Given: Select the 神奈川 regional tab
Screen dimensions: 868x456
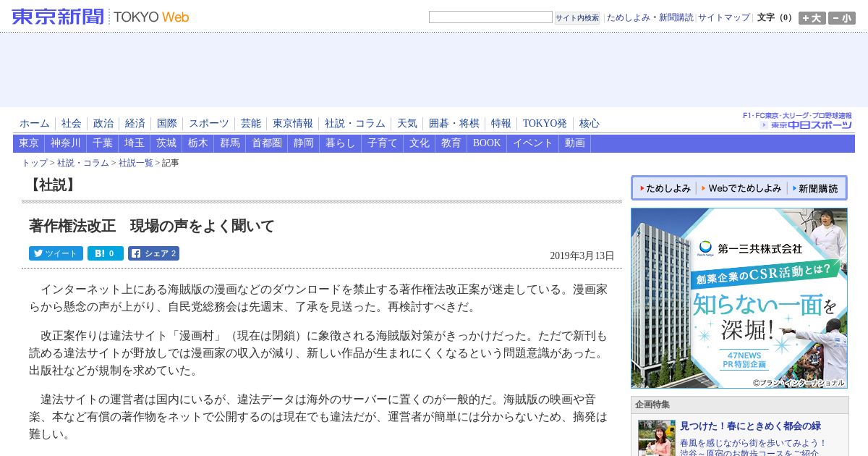Looking at the screenshot, I should [x=66, y=143].
